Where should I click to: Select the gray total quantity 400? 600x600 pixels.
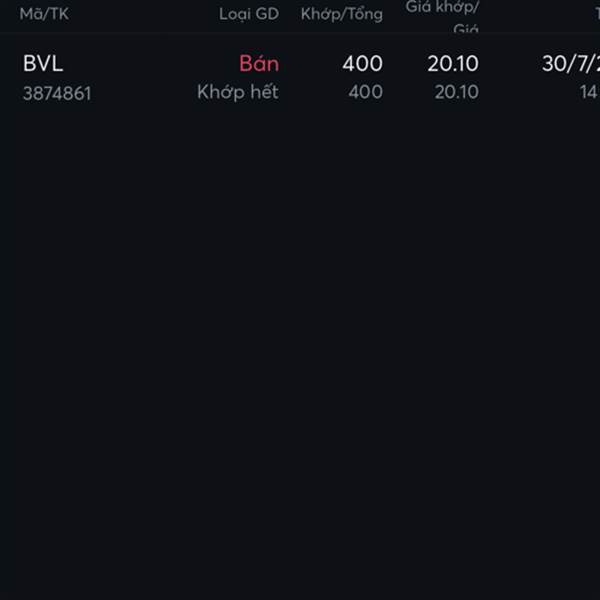365,92
